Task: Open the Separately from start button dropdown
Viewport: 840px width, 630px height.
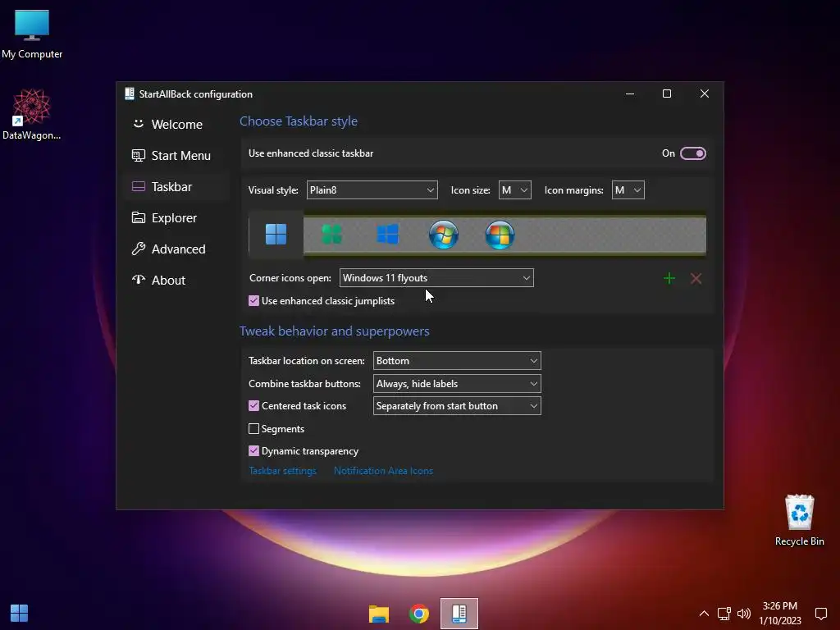Action: click(x=457, y=406)
